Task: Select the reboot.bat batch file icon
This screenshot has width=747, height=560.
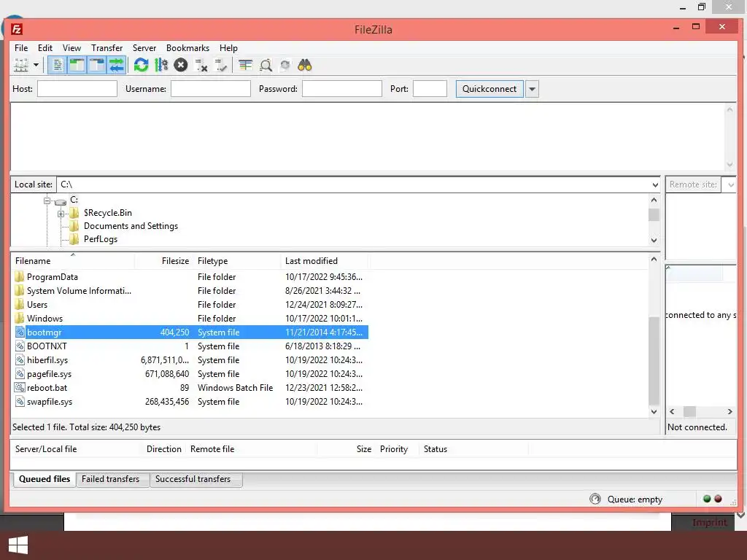Action: click(x=20, y=388)
